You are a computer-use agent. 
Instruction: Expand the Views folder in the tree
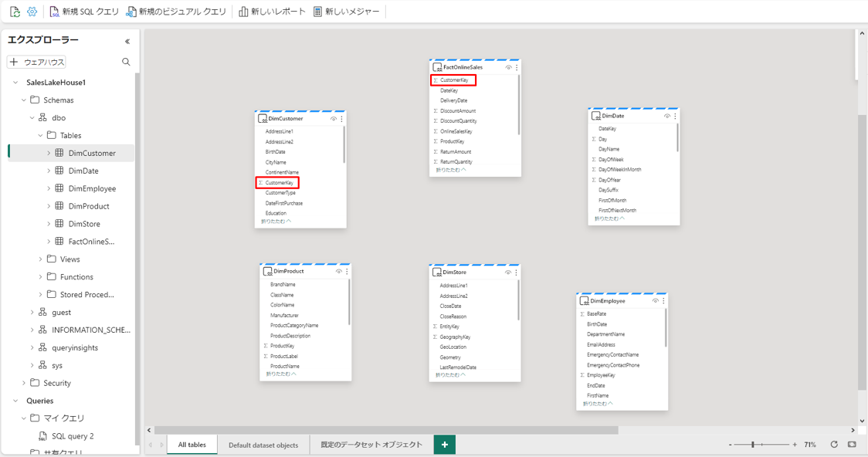(41, 259)
